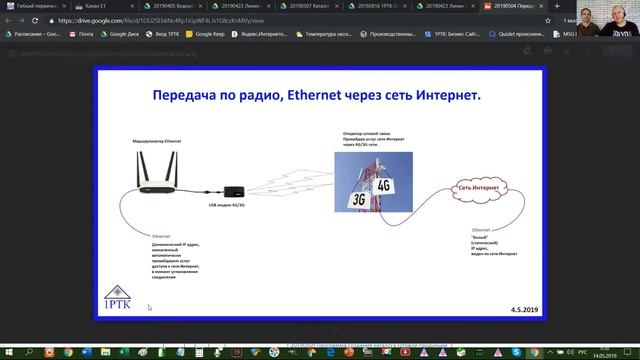Open the first Chrome icon next to Word
Image resolution: width=640 pixels, height=360 pixels.
pyautogui.click(x=68, y=352)
